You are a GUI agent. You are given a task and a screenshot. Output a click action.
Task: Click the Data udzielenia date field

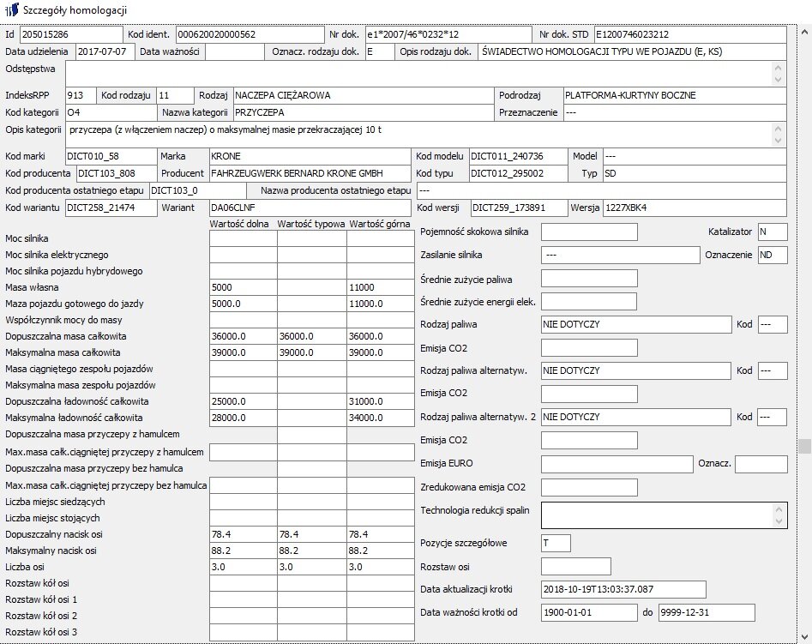105,51
